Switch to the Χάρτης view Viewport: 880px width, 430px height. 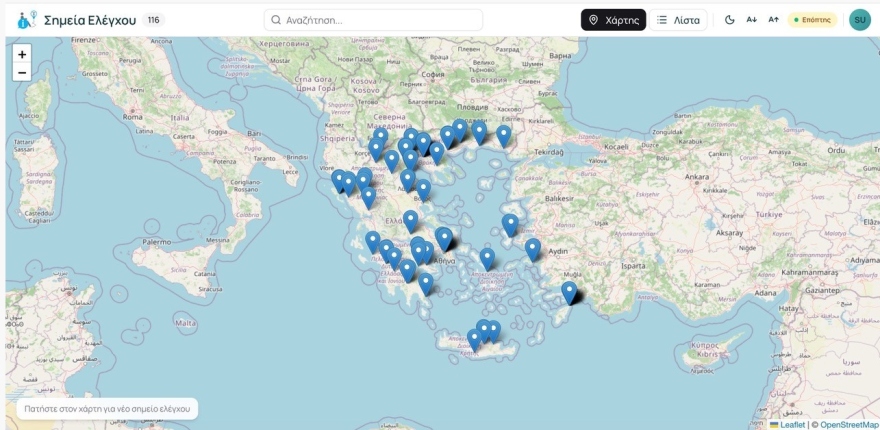coord(613,20)
